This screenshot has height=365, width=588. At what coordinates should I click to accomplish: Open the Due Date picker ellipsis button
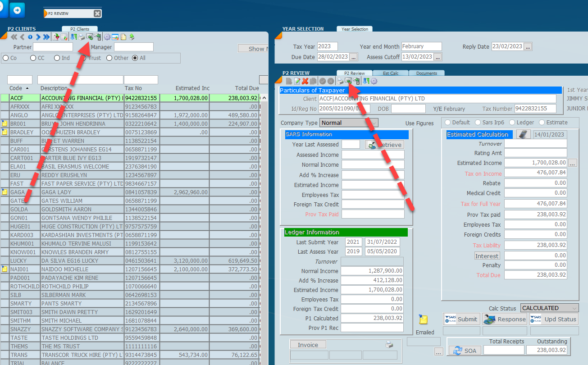point(353,57)
